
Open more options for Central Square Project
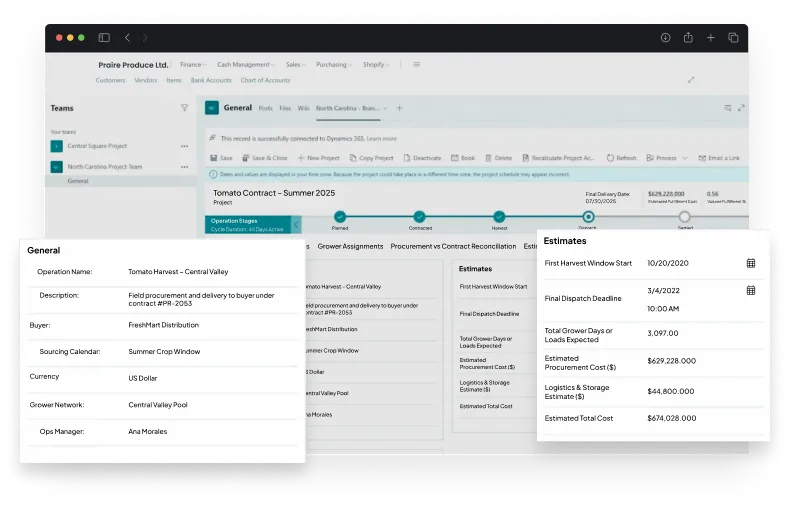pyautogui.click(x=184, y=146)
